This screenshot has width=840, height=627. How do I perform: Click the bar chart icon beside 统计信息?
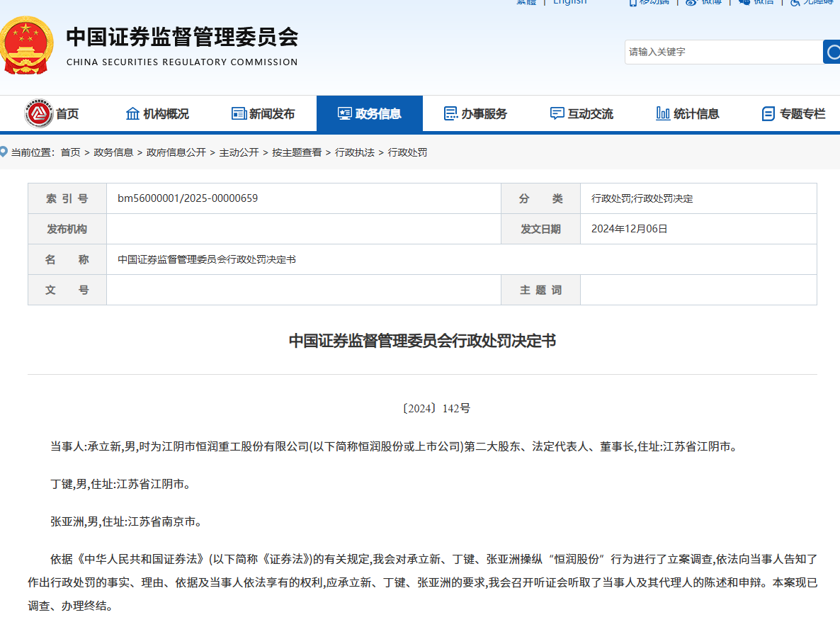point(663,113)
